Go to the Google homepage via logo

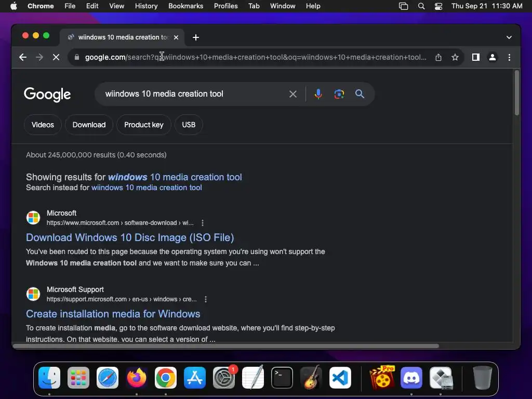point(47,95)
